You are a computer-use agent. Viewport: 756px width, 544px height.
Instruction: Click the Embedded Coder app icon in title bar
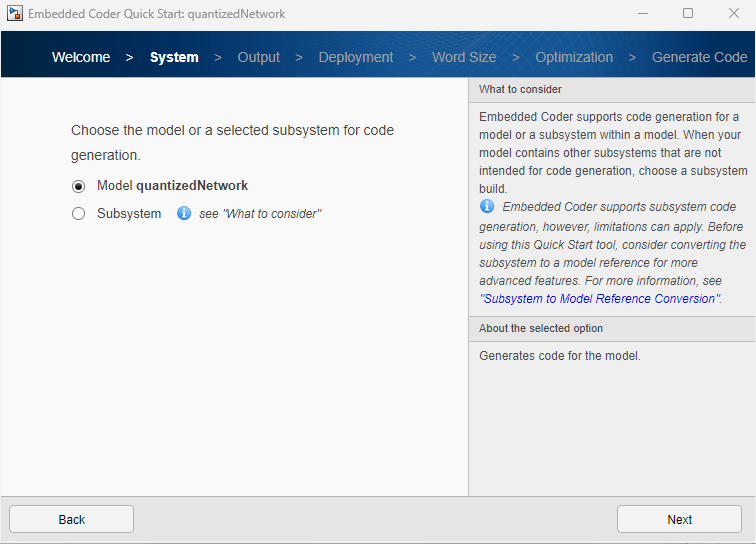(x=15, y=14)
